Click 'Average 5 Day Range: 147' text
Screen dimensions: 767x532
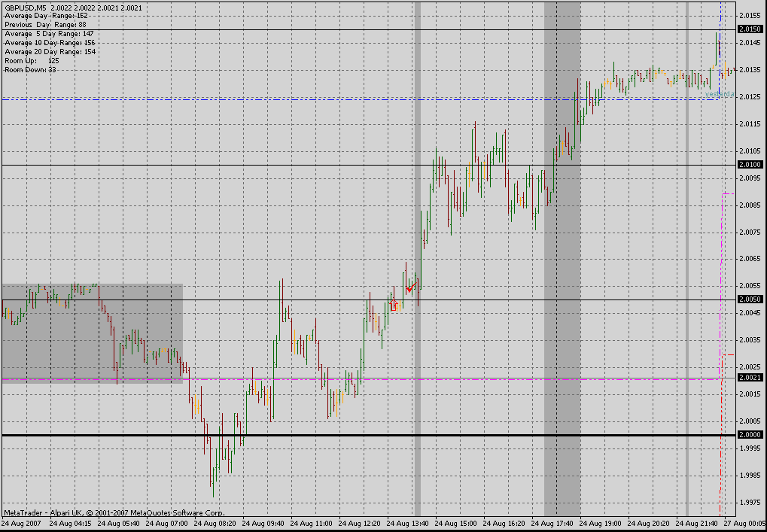point(49,34)
